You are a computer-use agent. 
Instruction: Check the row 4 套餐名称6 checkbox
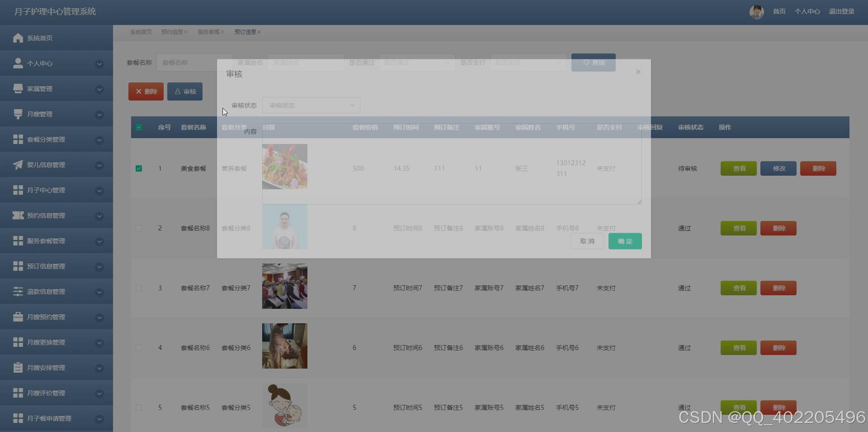pyautogui.click(x=139, y=348)
